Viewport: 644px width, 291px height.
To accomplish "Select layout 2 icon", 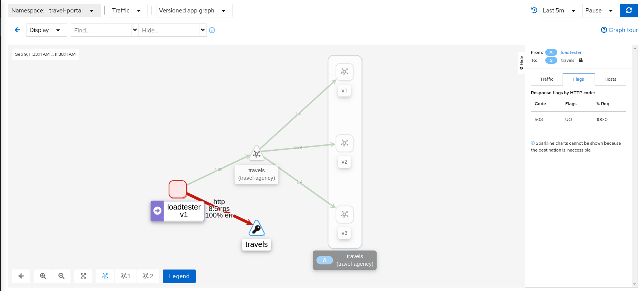I will pyautogui.click(x=147, y=276).
